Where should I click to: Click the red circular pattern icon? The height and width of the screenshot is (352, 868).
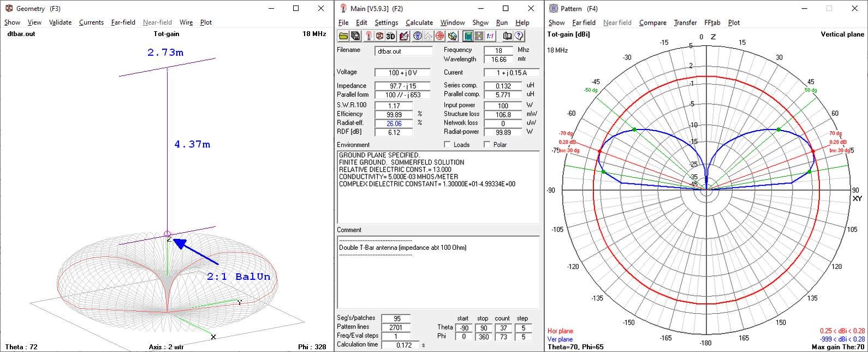pyautogui.click(x=440, y=36)
